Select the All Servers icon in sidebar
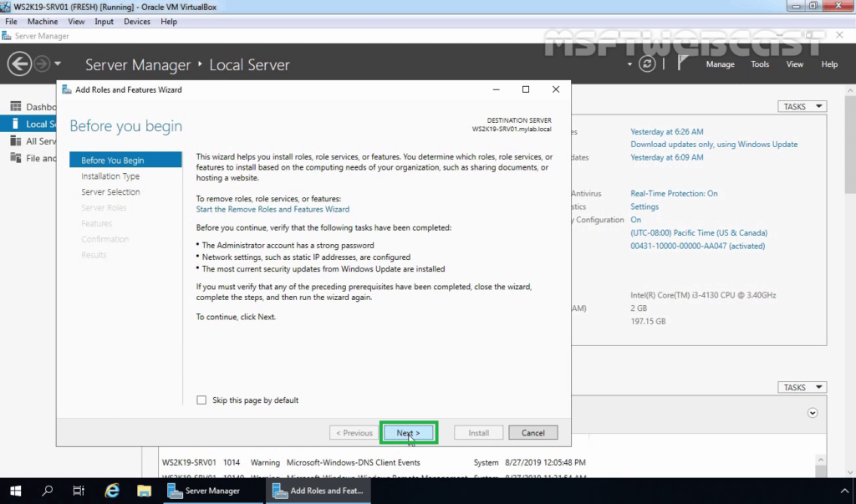This screenshot has width=856, height=504. click(x=15, y=141)
